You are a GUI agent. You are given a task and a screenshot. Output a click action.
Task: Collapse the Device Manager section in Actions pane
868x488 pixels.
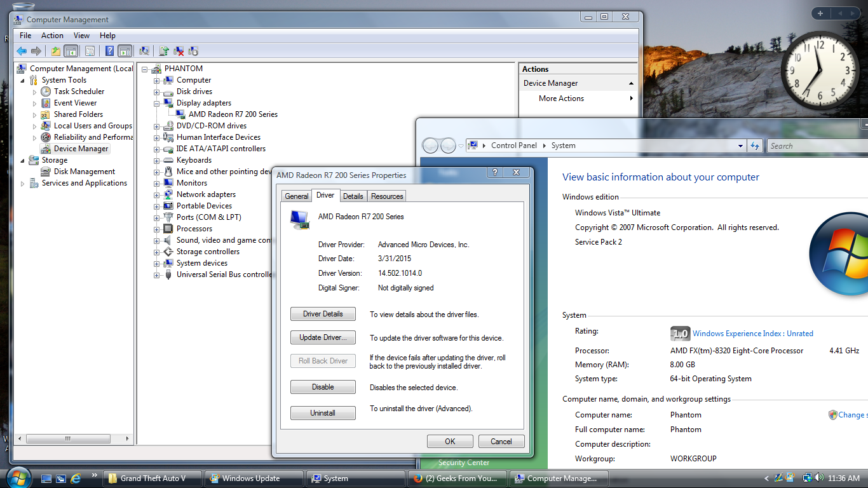tap(631, 83)
